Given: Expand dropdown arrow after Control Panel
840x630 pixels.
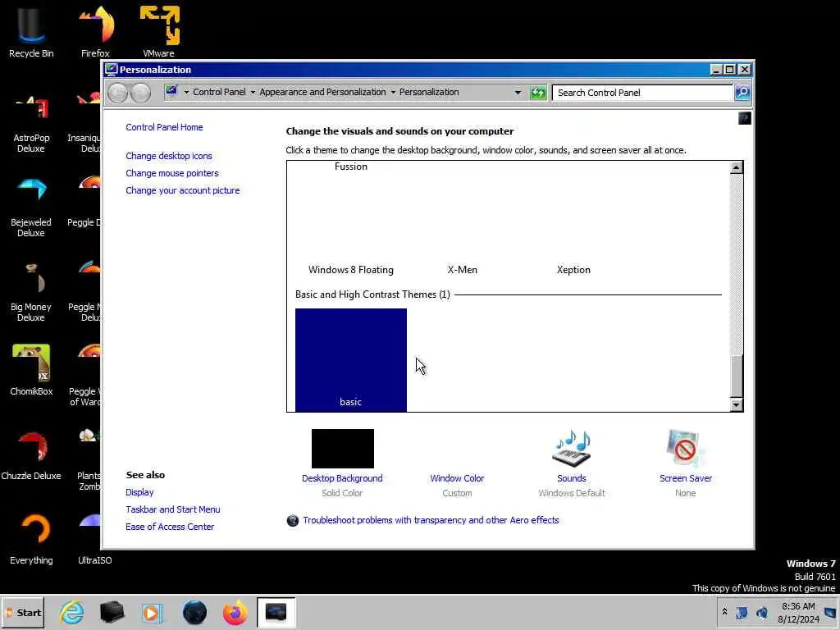Looking at the screenshot, I should 253,92.
